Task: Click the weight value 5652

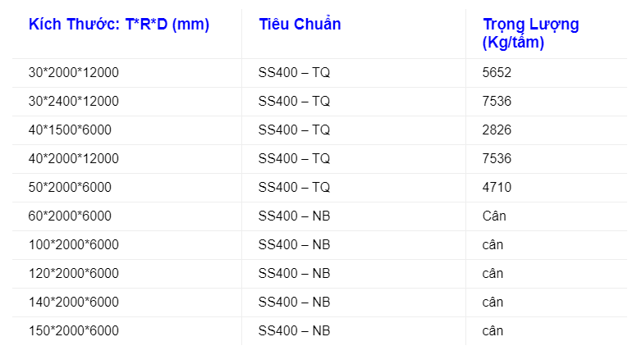Action: coord(497,73)
